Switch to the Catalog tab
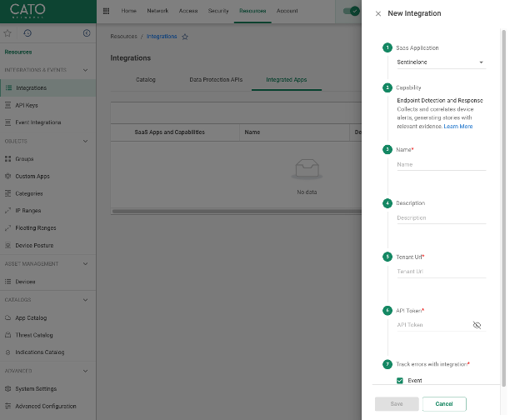 click(x=145, y=80)
